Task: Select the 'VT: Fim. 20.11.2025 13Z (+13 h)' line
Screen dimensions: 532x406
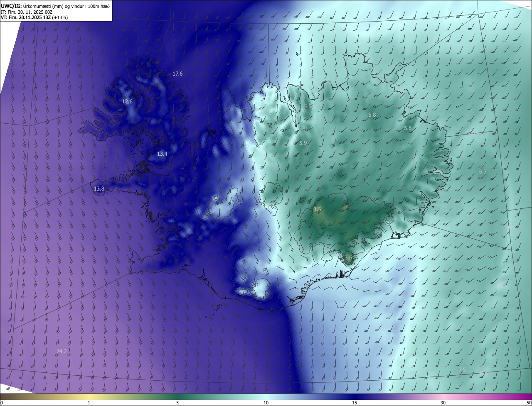Action: 34,17
